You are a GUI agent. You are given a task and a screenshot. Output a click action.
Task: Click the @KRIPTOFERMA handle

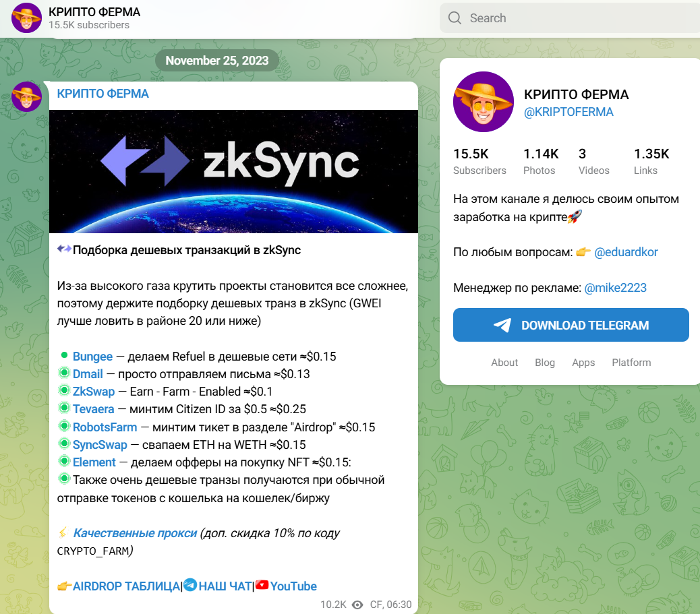tap(568, 112)
